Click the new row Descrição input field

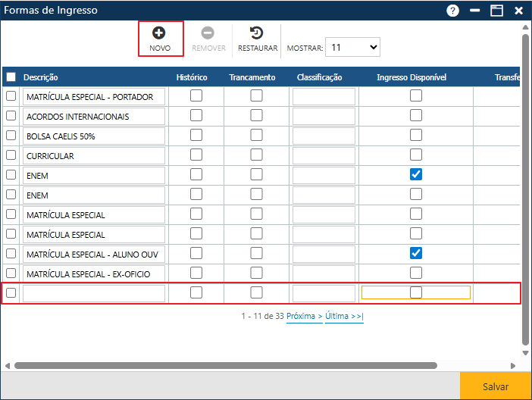tap(94, 293)
